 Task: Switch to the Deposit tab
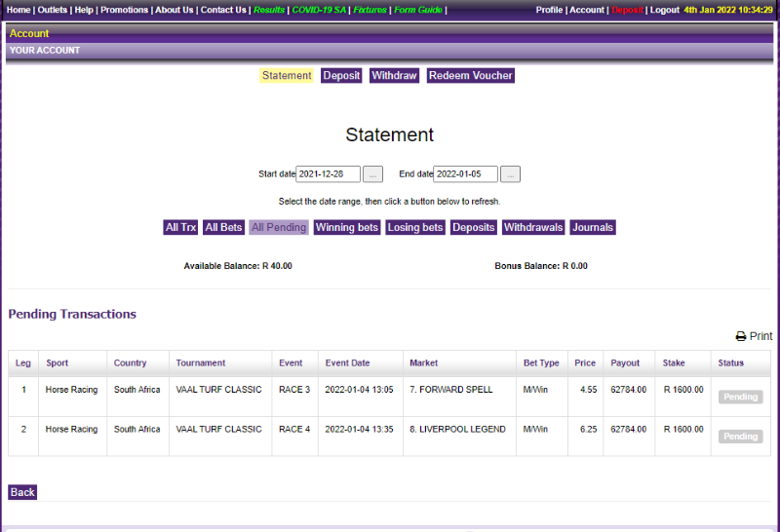(341, 76)
